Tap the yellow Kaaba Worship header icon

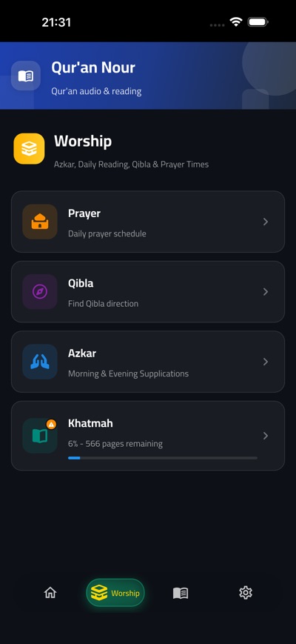(x=29, y=149)
